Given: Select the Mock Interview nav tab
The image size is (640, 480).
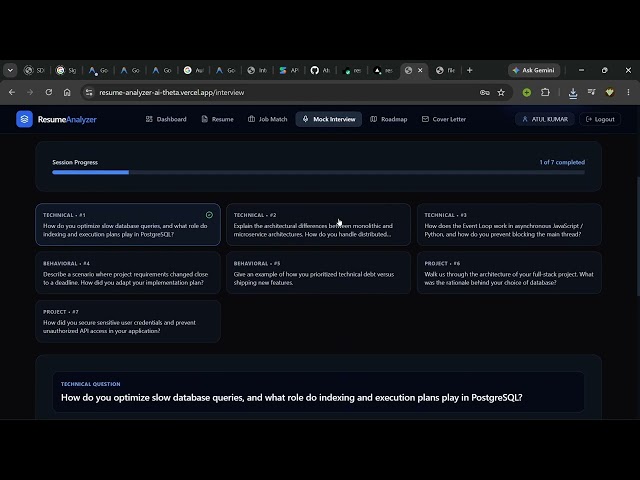Looking at the screenshot, I should click(329, 119).
